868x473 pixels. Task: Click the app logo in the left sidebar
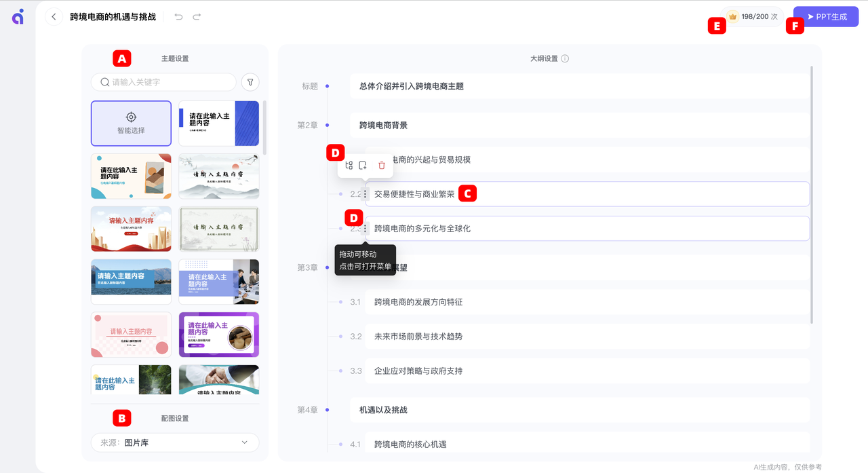[x=17, y=17]
